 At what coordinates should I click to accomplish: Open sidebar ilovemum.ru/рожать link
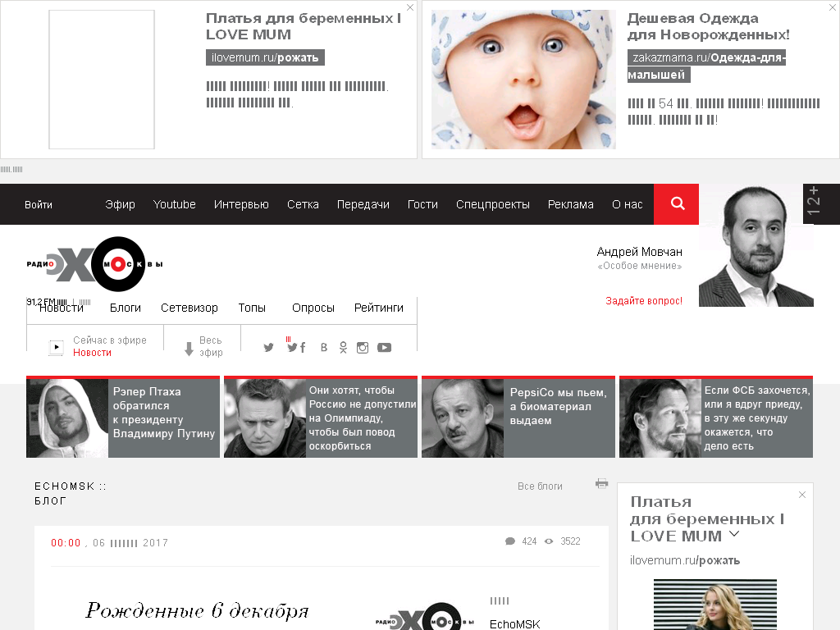pos(685,560)
